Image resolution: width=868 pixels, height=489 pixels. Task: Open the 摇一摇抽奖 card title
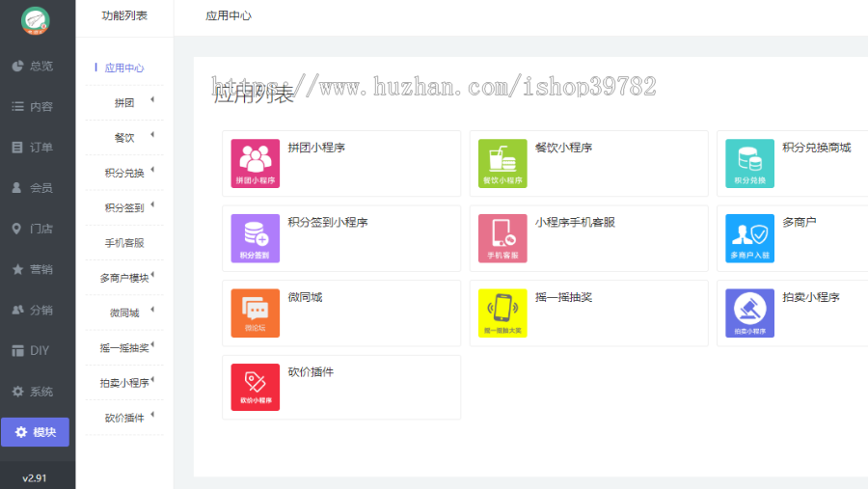[563, 297]
